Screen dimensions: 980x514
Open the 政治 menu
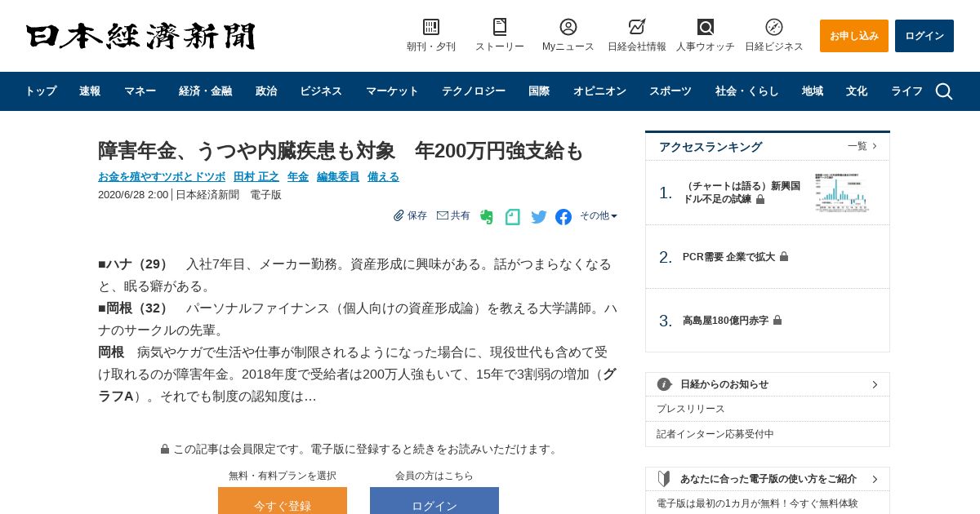[x=266, y=91]
